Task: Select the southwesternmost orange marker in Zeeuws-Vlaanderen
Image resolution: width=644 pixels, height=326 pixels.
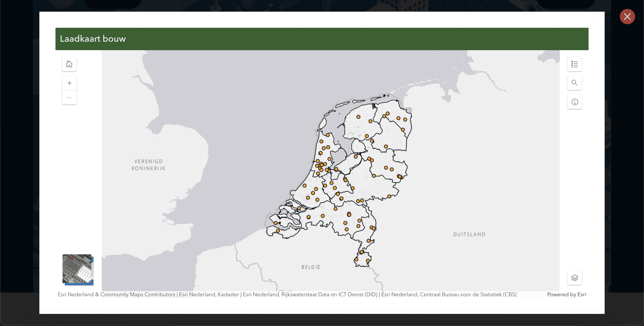Action: click(x=278, y=231)
